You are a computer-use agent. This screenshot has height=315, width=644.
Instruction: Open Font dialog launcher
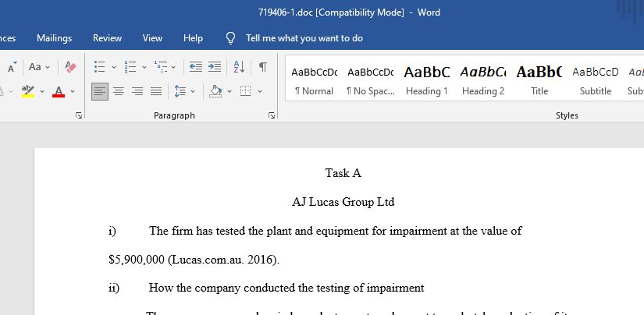coord(79,115)
